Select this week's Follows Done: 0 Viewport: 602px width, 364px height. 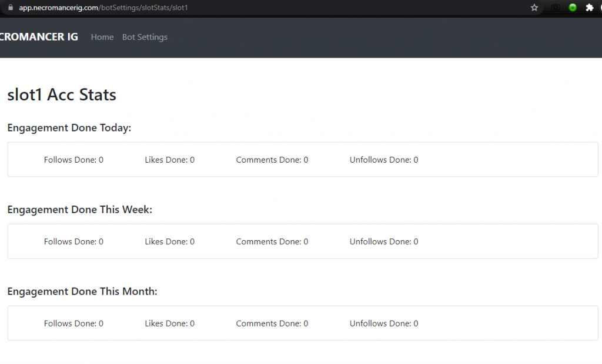pyautogui.click(x=73, y=242)
